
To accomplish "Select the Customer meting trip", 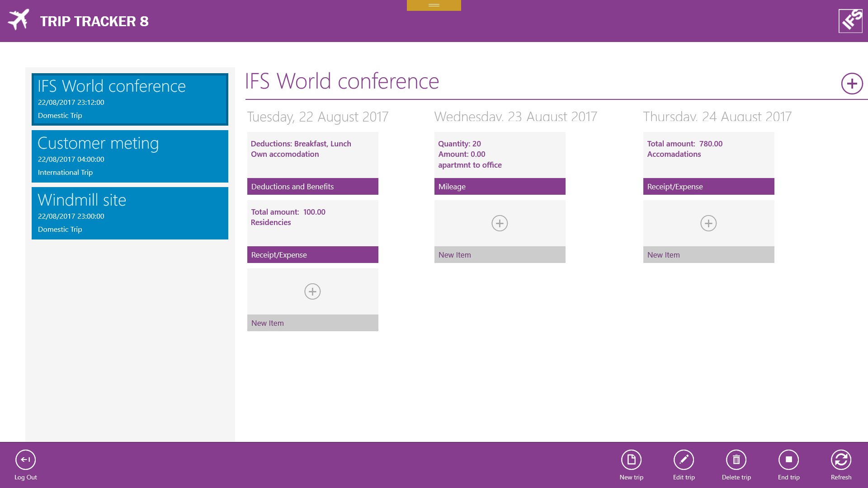I will 130,156.
